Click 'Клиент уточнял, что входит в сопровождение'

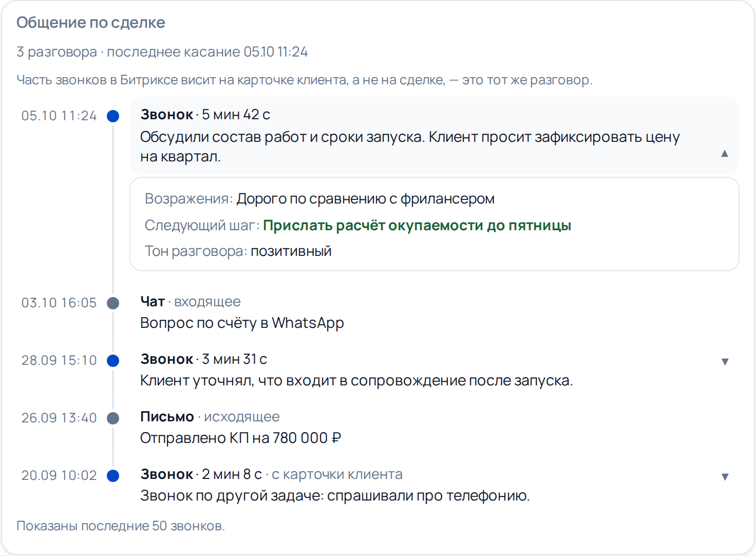point(304,381)
